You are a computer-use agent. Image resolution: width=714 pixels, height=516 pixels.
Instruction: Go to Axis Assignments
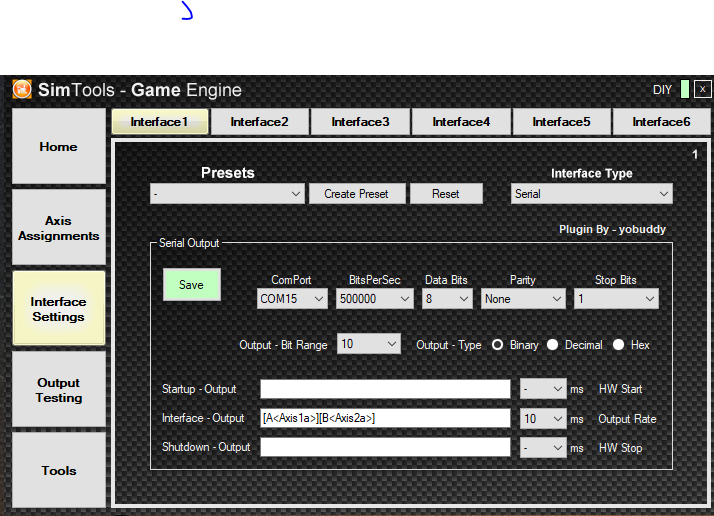click(59, 228)
